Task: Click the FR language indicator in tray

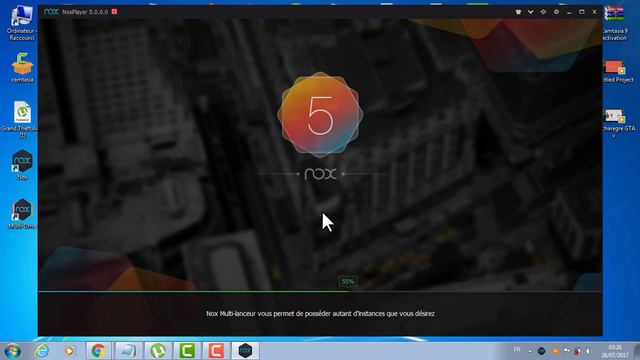Action: coord(517,350)
